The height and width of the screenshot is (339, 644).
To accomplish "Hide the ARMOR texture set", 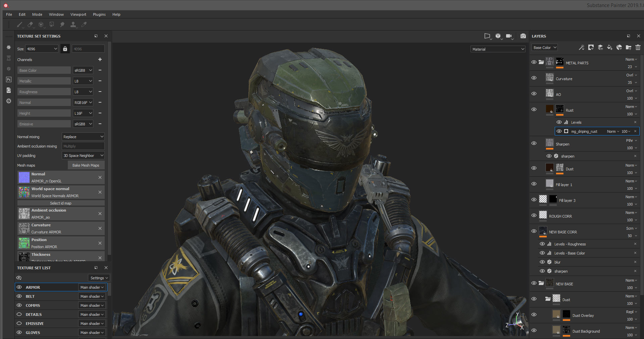I will (x=19, y=287).
